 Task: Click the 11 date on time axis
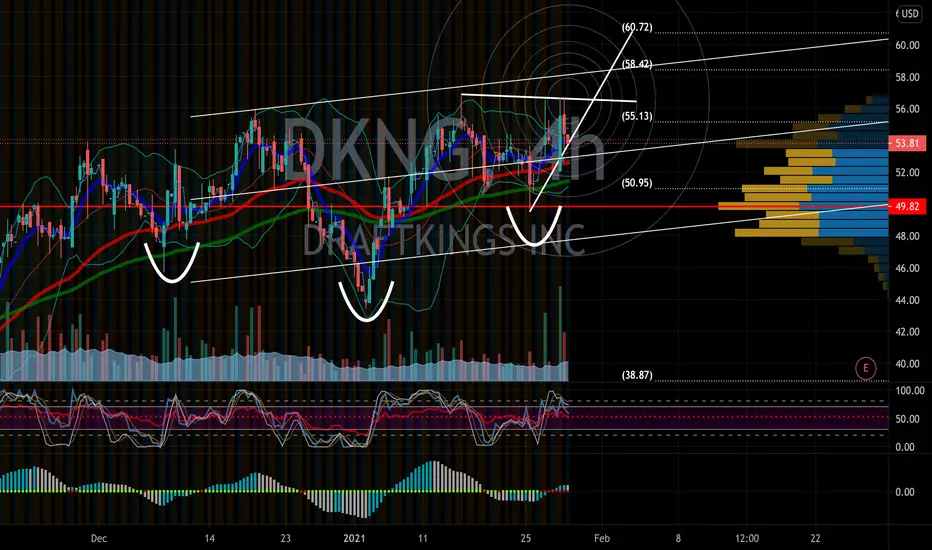(x=423, y=539)
